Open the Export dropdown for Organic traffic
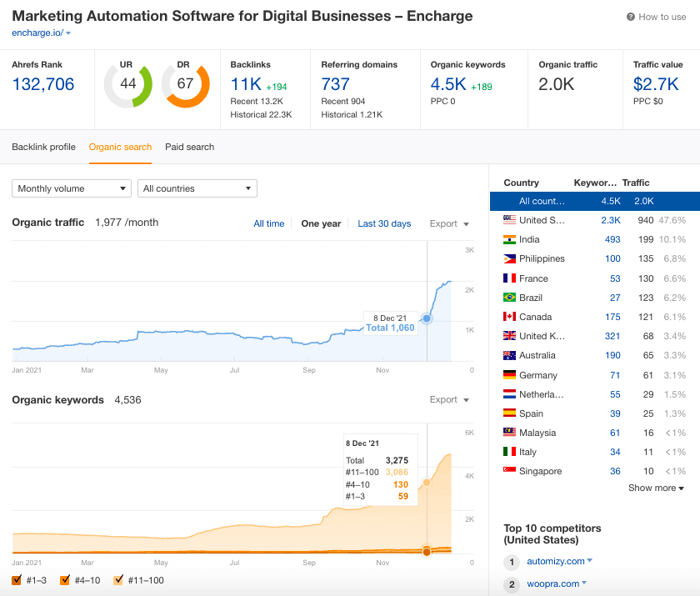The width and height of the screenshot is (700, 596). click(448, 223)
